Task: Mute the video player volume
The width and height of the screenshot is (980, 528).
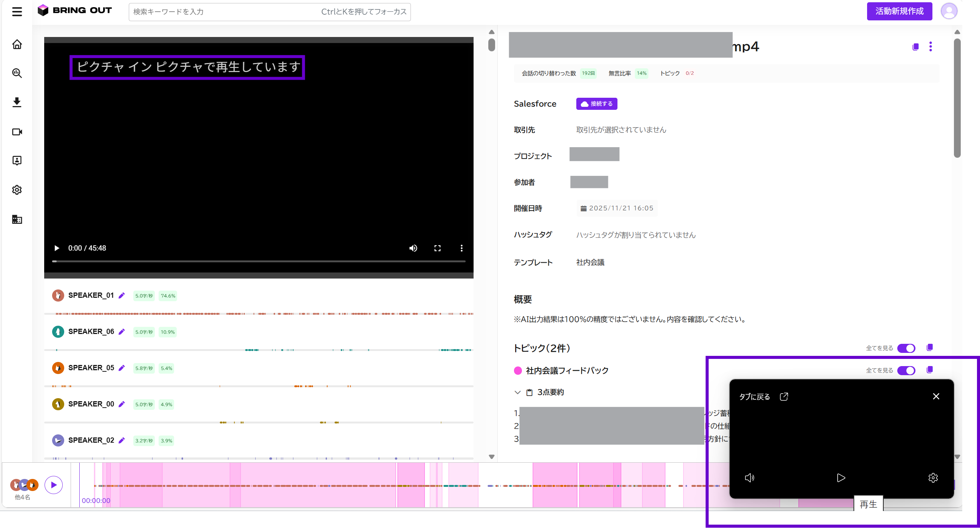Action: (413, 248)
